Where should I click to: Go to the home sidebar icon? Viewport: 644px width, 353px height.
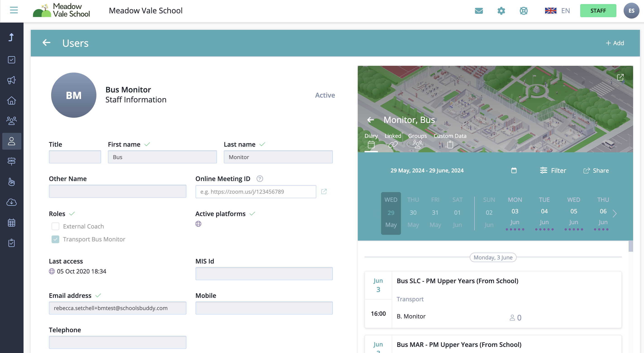[x=12, y=100]
